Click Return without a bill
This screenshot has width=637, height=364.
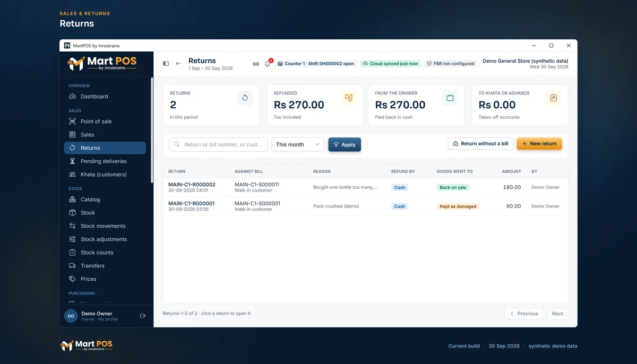point(480,144)
